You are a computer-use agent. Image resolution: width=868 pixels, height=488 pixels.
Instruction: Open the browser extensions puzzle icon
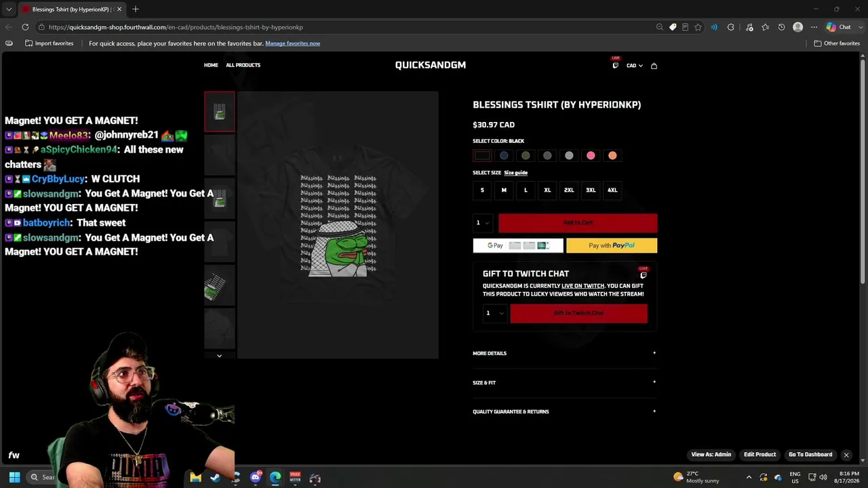[731, 27]
